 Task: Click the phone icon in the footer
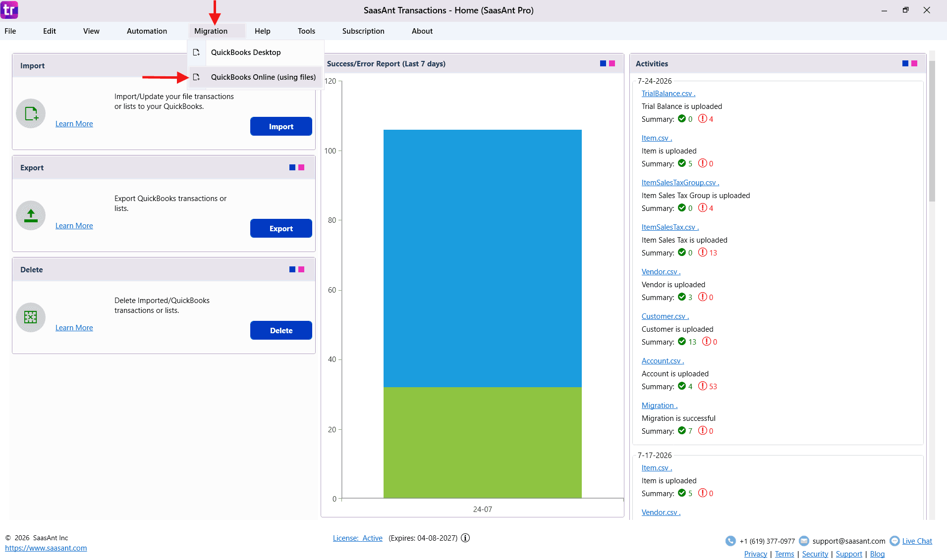[x=730, y=541]
